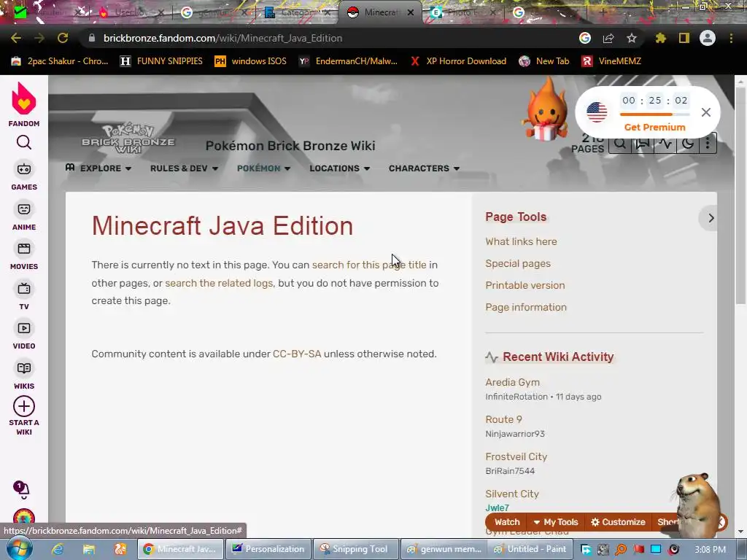The image size is (747, 560).
Task: Open the Wikis section icon
Action: (24, 368)
